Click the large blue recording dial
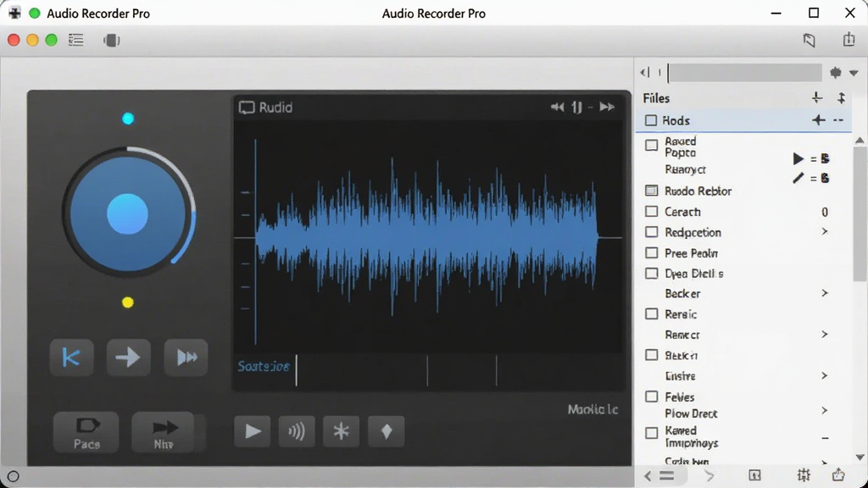This screenshot has height=488, width=868. pos(127,213)
